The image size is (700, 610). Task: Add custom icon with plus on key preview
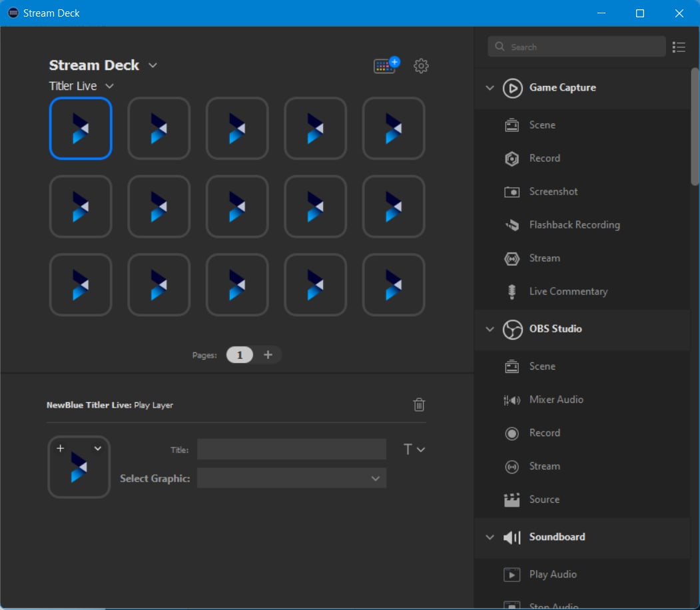[x=60, y=448]
